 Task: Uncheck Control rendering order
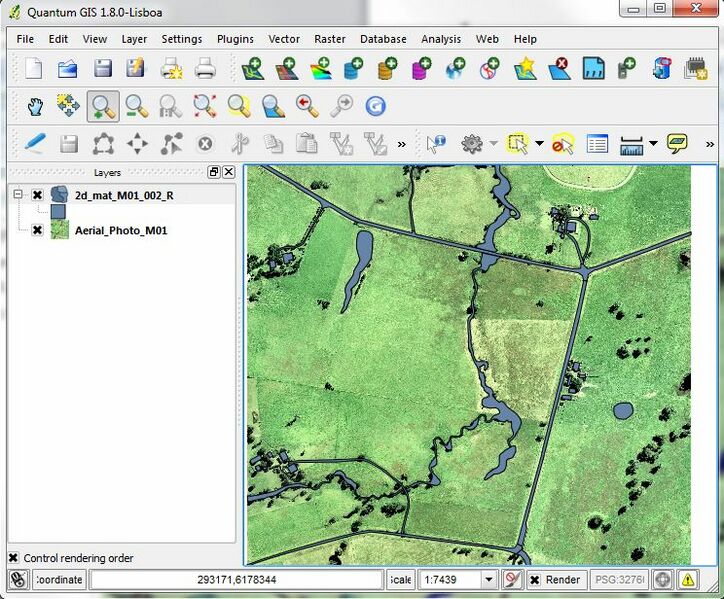(14, 558)
